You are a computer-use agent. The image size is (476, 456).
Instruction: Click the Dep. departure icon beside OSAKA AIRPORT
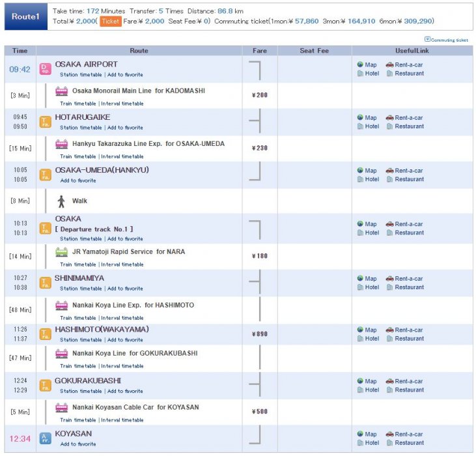(x=45, y=69)
